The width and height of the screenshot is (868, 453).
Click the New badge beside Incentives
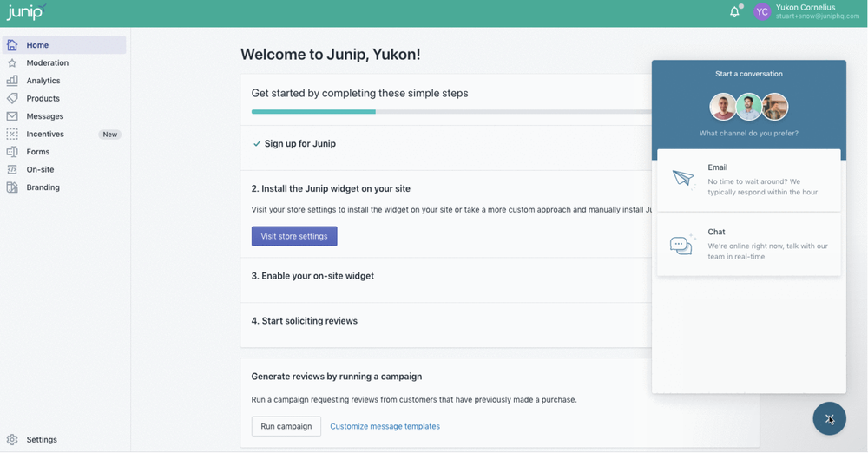(109, 134)
